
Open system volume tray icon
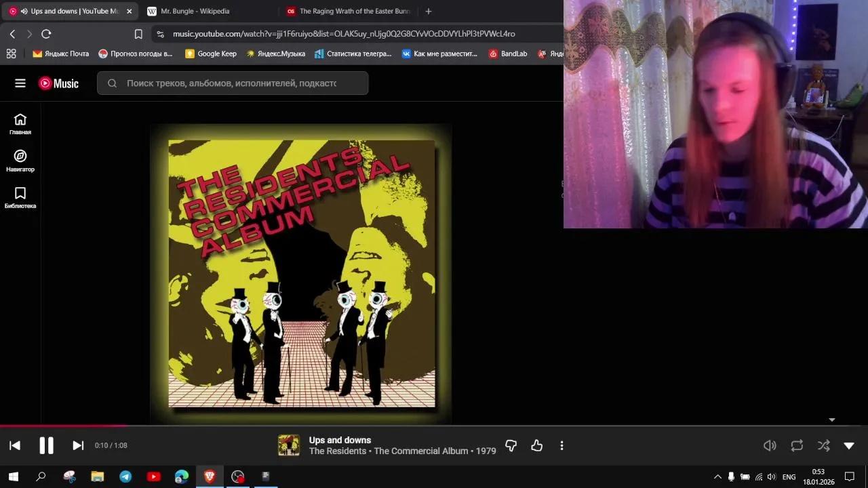point(771,476)
